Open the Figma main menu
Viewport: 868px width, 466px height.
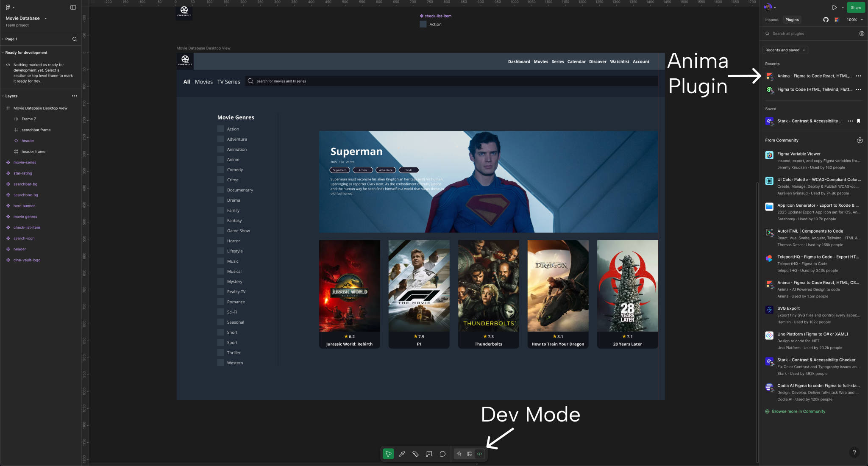point(8,7)
